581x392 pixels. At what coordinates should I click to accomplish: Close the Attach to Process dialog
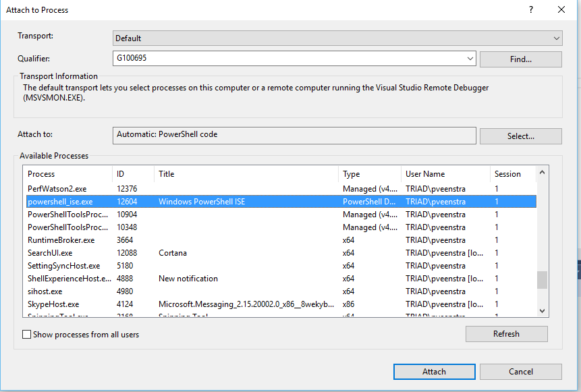561,9
